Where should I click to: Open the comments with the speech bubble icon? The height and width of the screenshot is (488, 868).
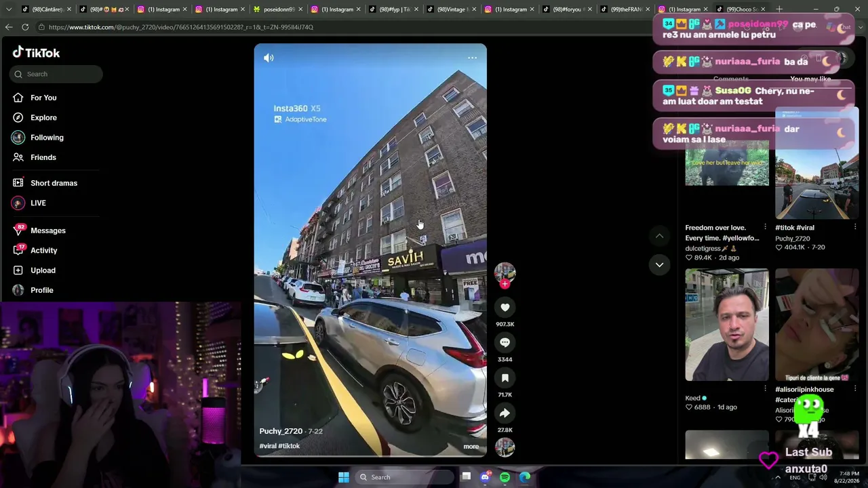(x=505, y=343)
